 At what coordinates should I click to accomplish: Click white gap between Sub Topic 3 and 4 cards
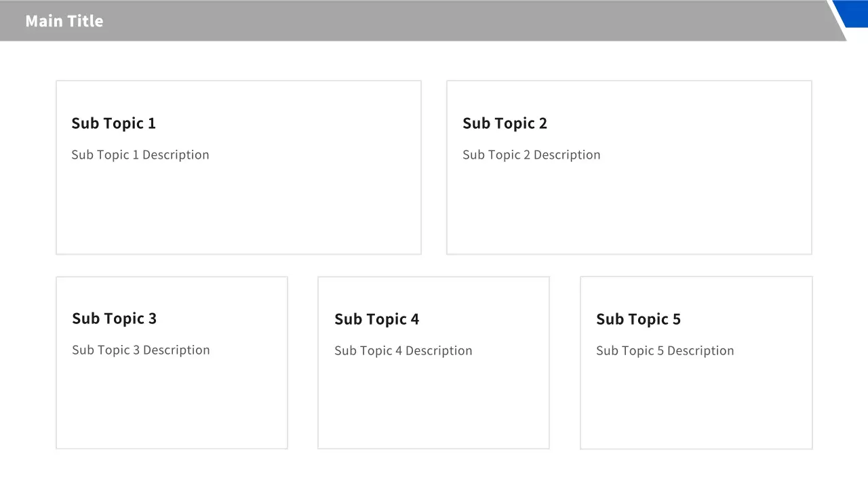pyautogui.click(x=302, y=363)
